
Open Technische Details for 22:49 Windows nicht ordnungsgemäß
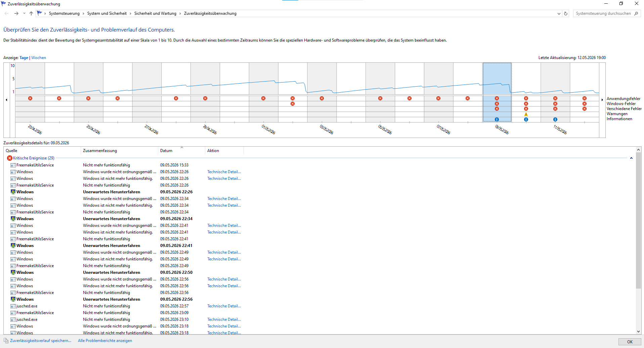[224, 252]
